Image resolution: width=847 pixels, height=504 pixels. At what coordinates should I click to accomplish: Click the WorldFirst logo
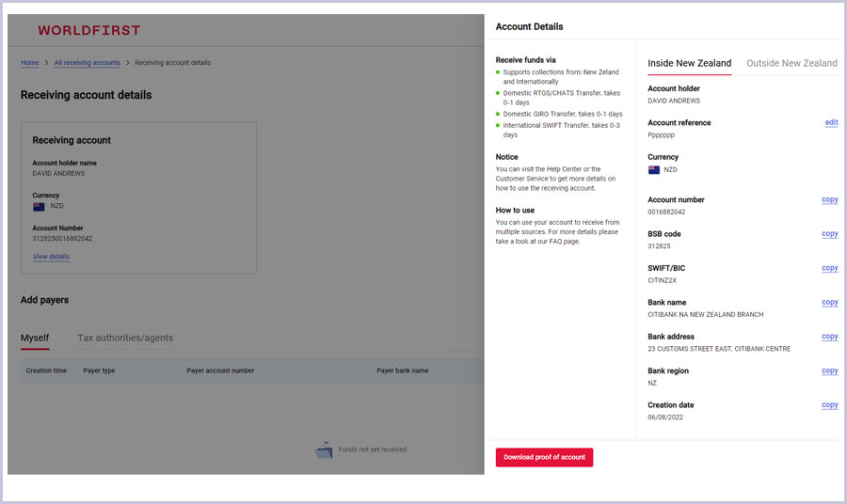pyautogui.click(x=88, y=30)
